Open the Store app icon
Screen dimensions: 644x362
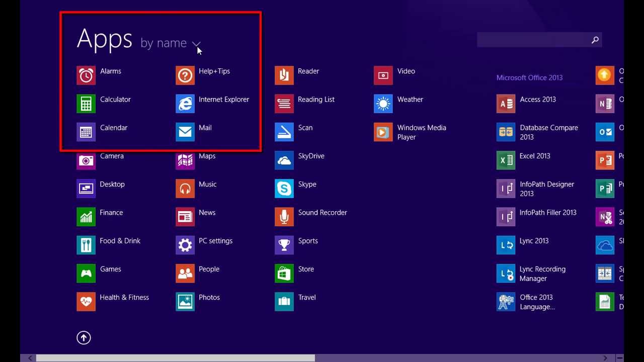pyautogui.click(x=284, y=274)
